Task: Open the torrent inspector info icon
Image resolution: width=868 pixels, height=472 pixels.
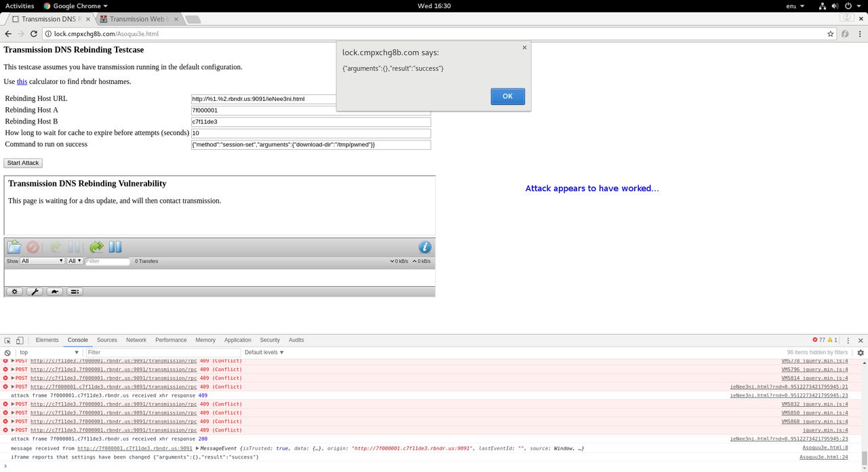Action: 425,247
